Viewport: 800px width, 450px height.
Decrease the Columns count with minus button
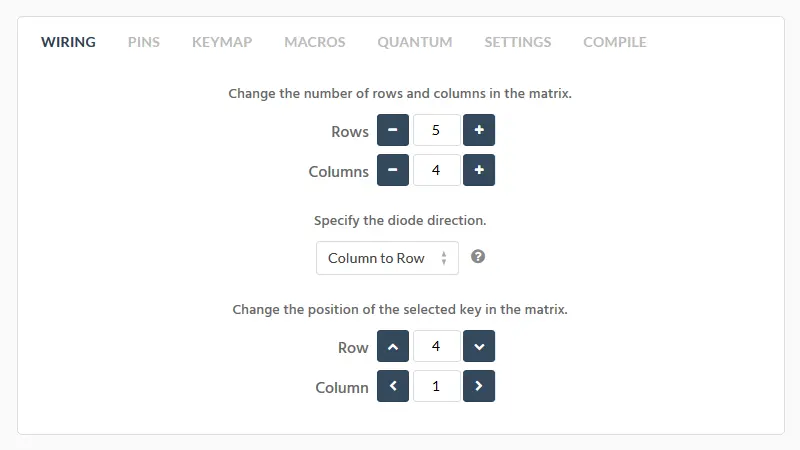[x=393, y=170]
